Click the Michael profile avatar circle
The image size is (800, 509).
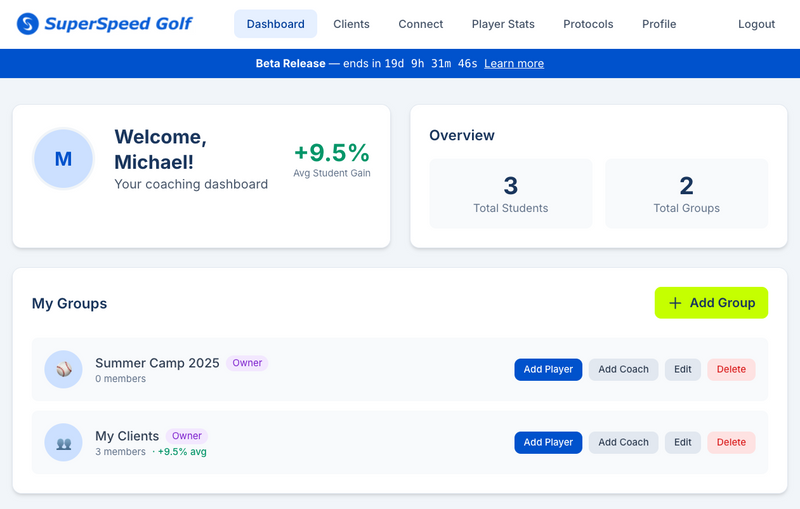(x=63, y=159)
